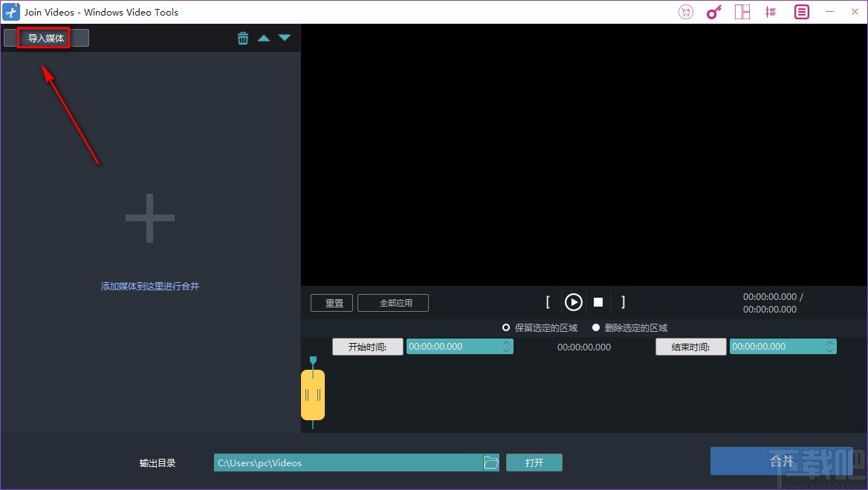The width and height of the screenshot is (868, 490).
Task: Click the menu list icon in titlebar
Action: 800,11
